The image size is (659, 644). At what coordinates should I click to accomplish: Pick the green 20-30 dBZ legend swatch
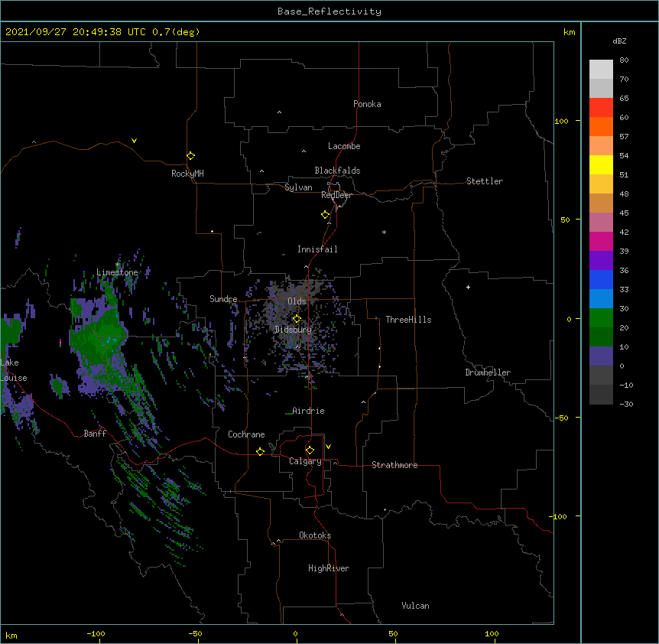601,318
